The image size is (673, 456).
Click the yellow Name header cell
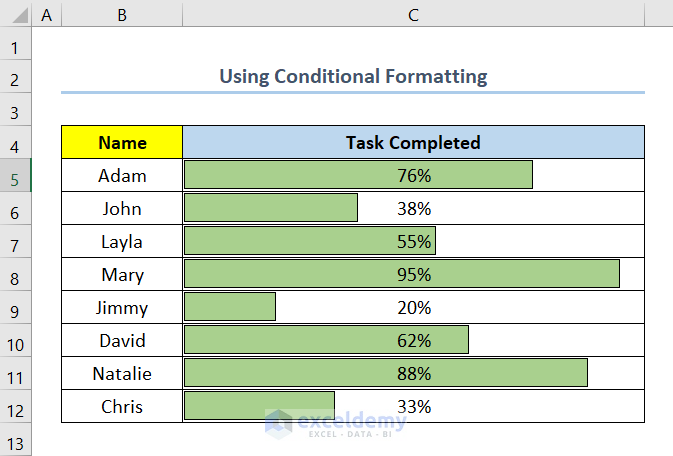pyautogui.click(x=122, y=142)
